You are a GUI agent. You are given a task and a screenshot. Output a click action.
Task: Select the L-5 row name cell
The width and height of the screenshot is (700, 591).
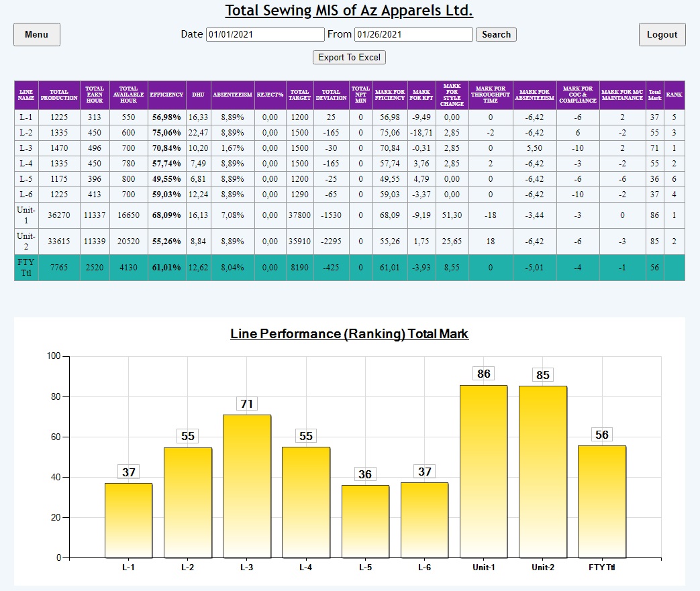[x=26, y=179]
